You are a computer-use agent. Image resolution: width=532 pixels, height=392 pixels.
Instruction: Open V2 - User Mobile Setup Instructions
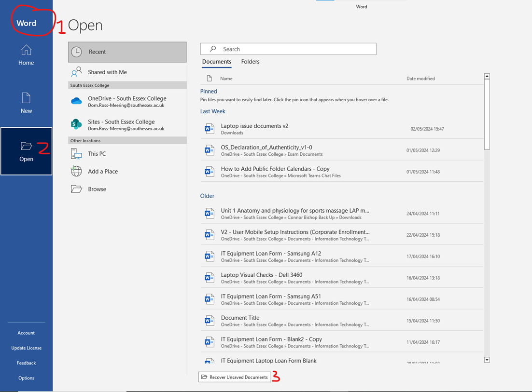[x=342, y=235]
